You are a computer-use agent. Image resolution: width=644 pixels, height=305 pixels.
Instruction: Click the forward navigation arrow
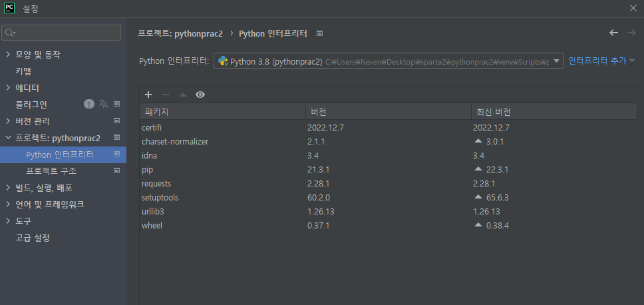click(631, 33)
